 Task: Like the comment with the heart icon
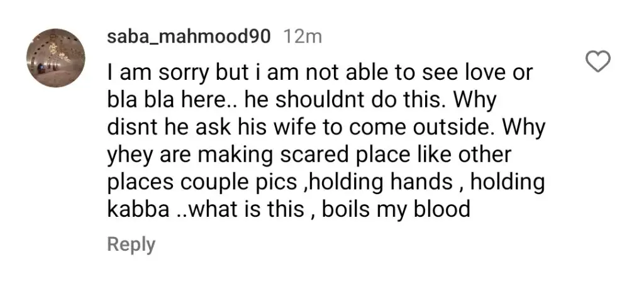click(597, 62)
